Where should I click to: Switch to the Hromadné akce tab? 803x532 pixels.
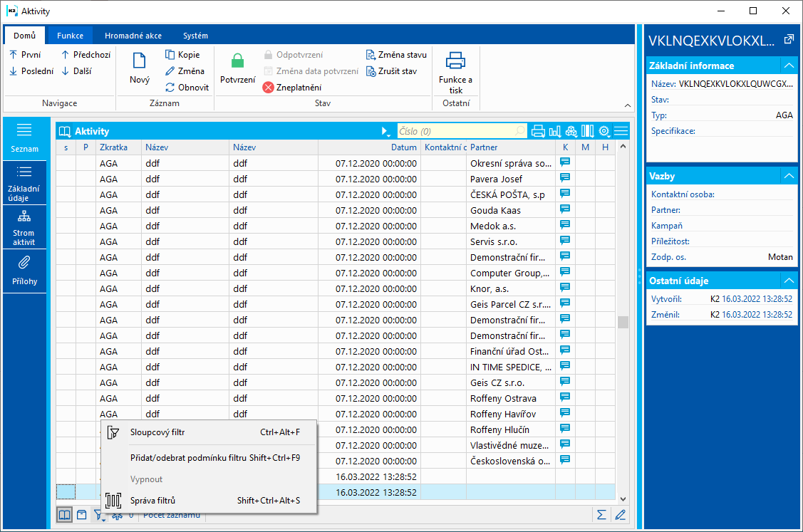[133, 36]
